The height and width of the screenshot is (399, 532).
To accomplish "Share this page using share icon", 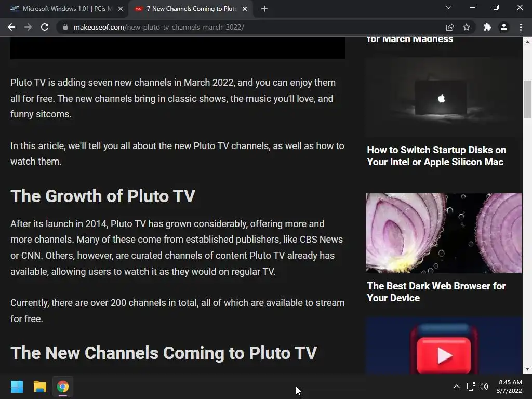I will click(450, 27).
